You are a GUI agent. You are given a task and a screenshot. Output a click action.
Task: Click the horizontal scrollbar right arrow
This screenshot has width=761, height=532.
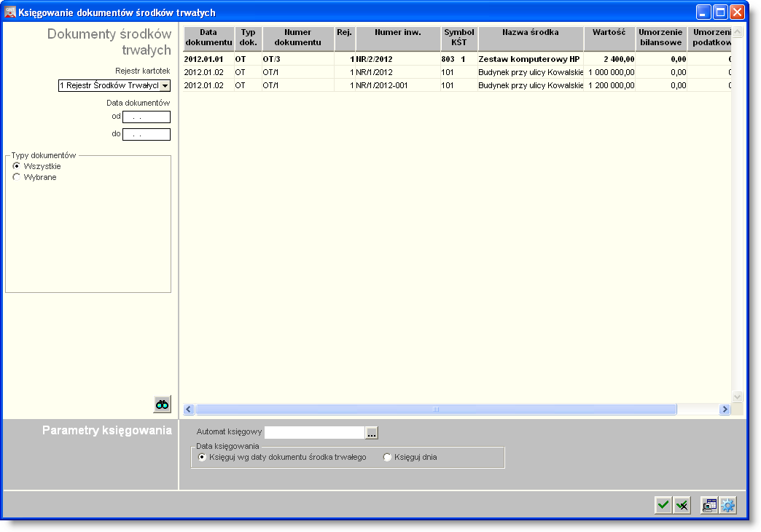tap(725, 410)
